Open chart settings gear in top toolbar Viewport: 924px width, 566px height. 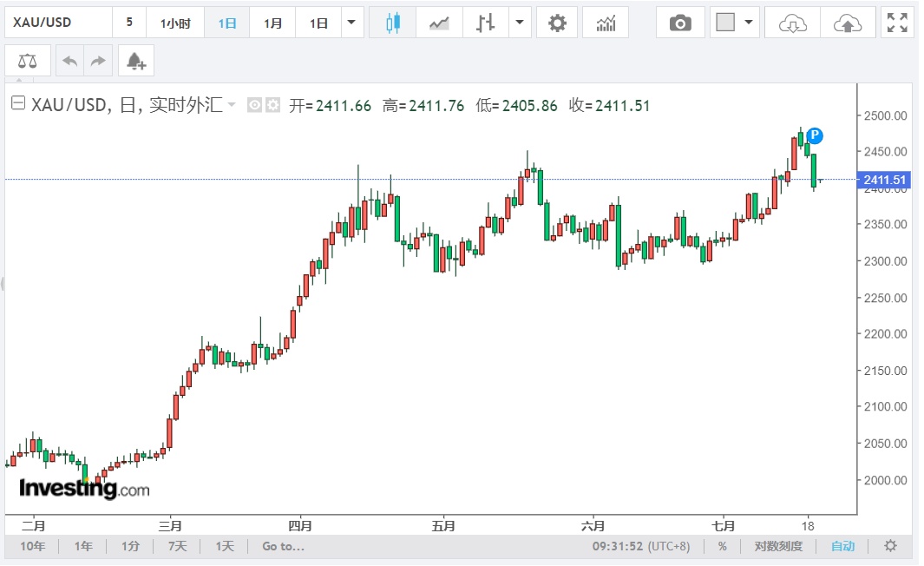557,23
